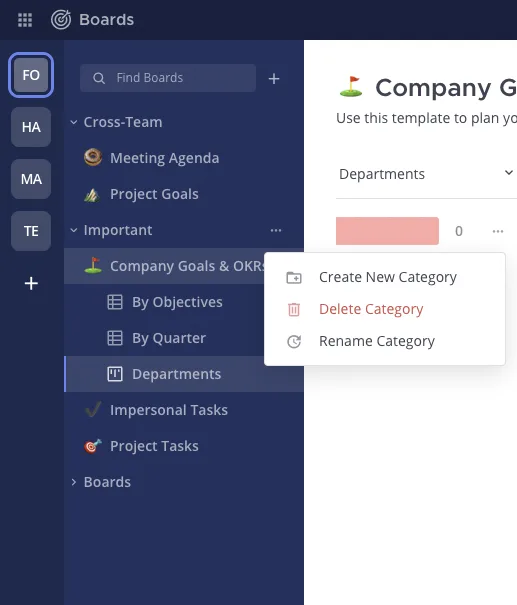This screenshot has width=517, height=605.
Task: Click the template description text
Action: pyautogui.click(x=426, y=118)
